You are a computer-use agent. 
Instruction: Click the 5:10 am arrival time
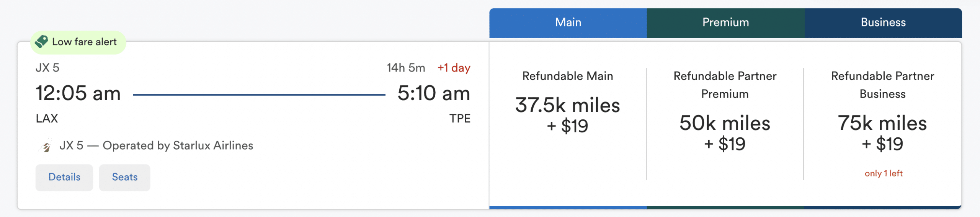tap(434, 93)
